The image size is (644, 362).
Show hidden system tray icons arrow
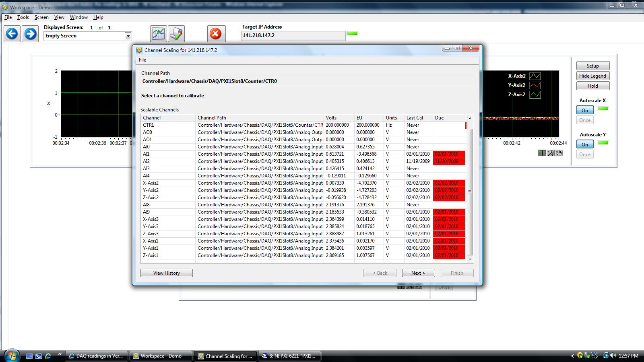(572, 356)
